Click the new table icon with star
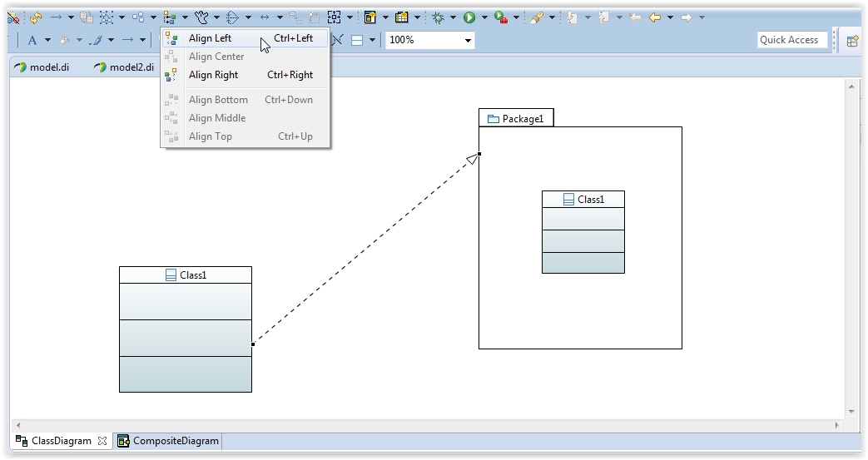The height and width of the screenshot is (460, 868). click(401, 17)
